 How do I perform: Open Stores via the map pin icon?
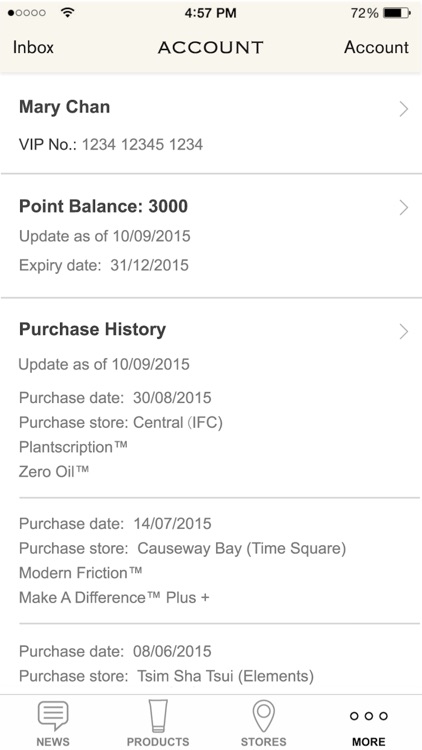click(x=263, y=716)
